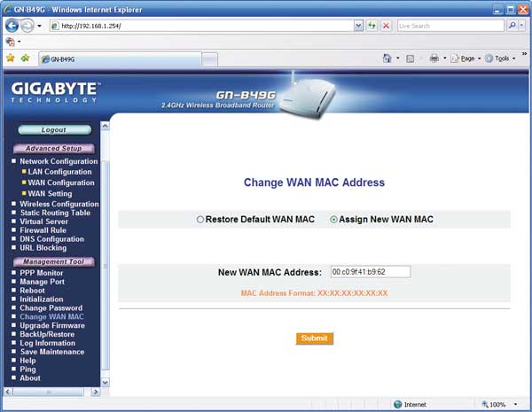Click the browser Back arrow button
Screen dimensions: 532x412
click(x=12, y=26)
